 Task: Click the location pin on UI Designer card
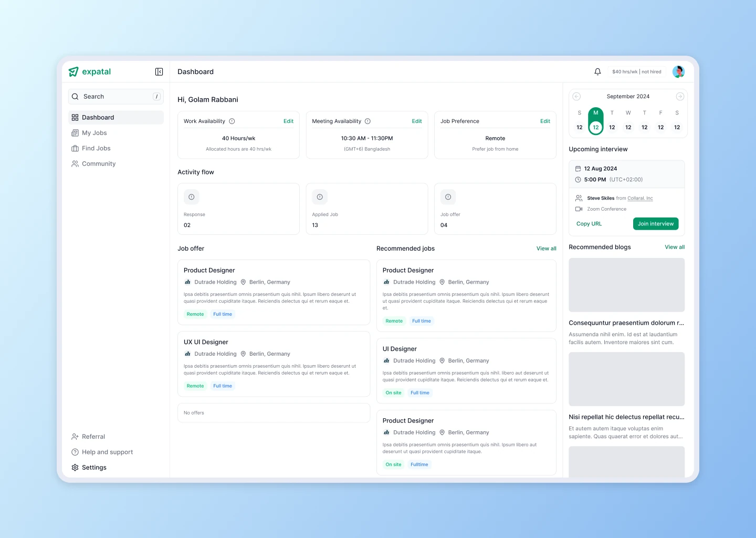point(442,361)
